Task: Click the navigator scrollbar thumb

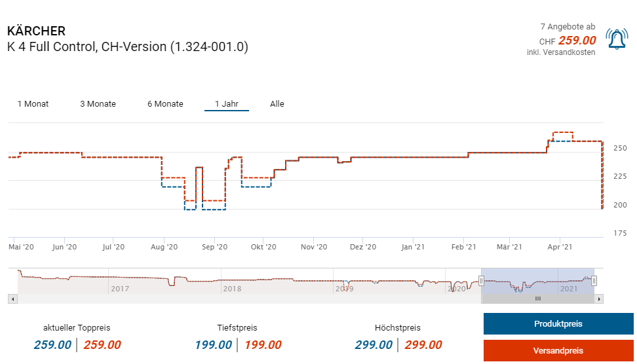Action: [537, 299]
